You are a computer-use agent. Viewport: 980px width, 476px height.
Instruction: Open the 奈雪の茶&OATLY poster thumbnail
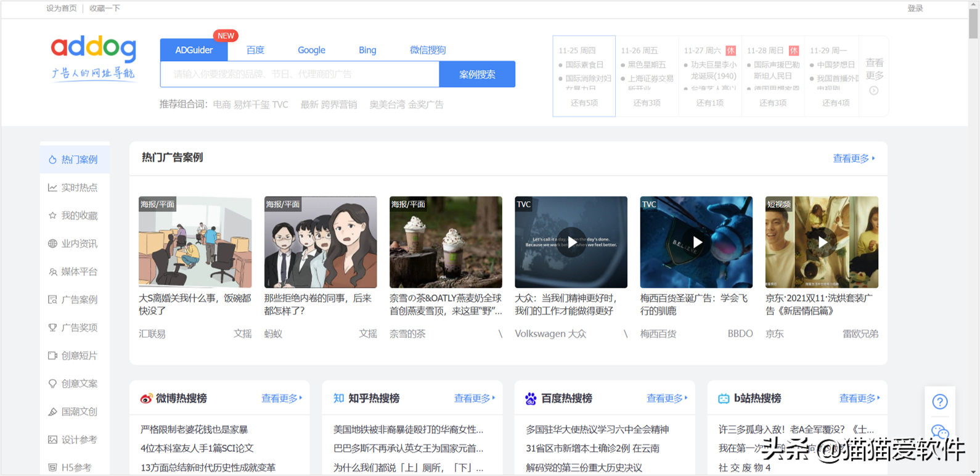[446, 242]
